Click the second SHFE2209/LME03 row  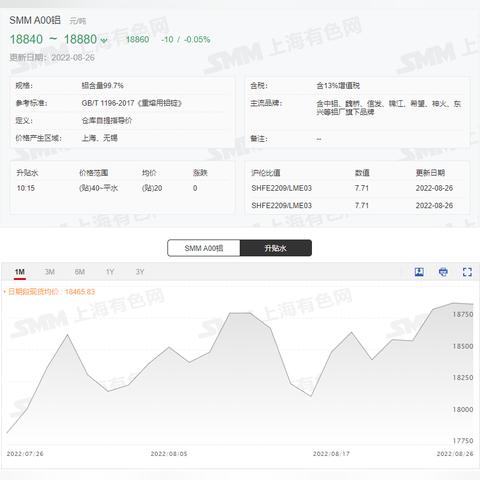(x=357, y=205)
